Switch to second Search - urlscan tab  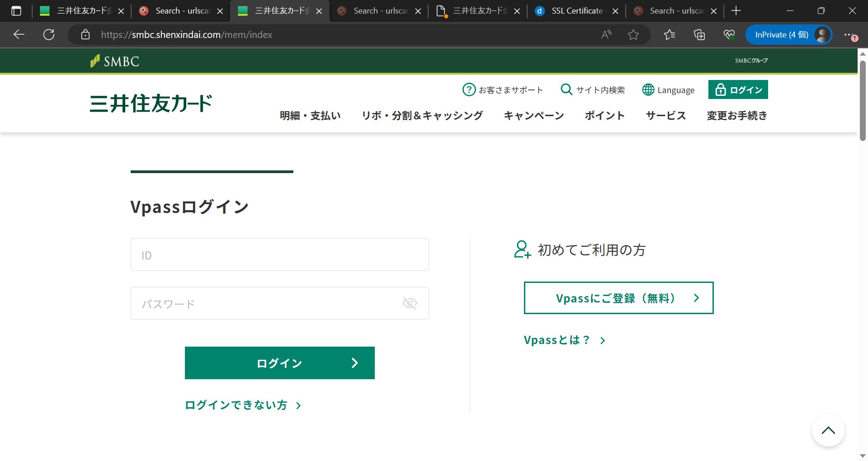coord(379,11)
